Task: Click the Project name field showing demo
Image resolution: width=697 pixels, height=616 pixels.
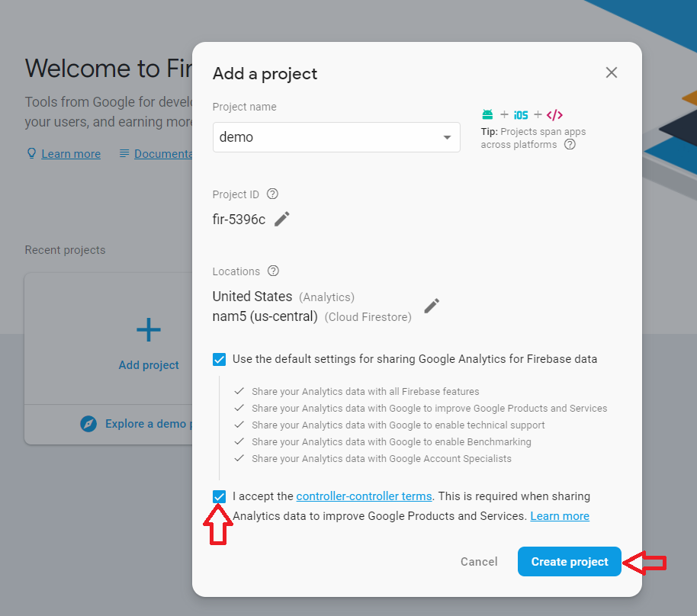Action: 324,137
